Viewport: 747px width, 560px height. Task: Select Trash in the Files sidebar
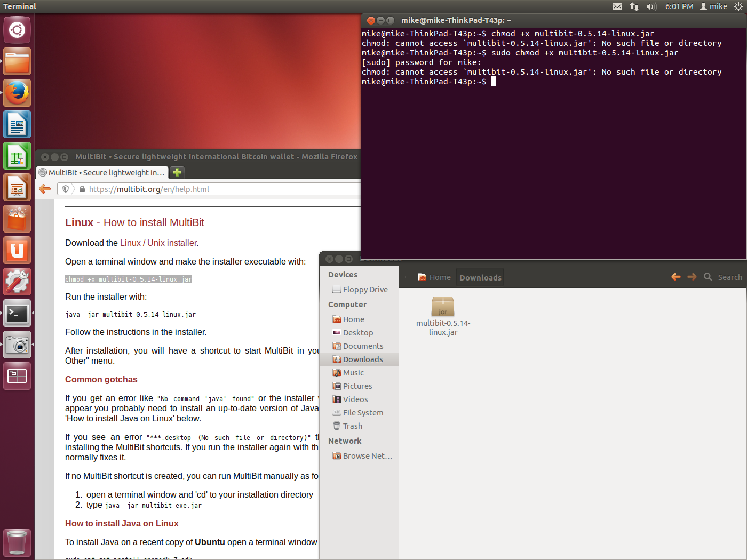(359, 426)
